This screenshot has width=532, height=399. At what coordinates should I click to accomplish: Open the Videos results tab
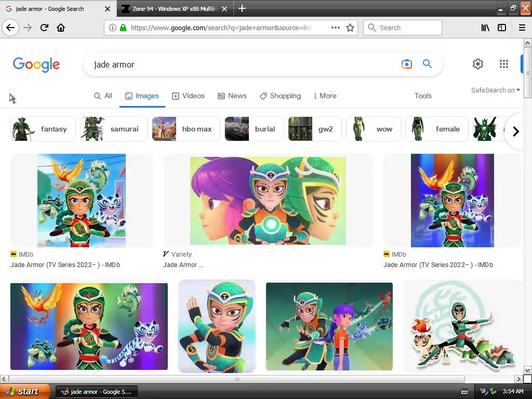pyautogui.click(x=188, y=96)
